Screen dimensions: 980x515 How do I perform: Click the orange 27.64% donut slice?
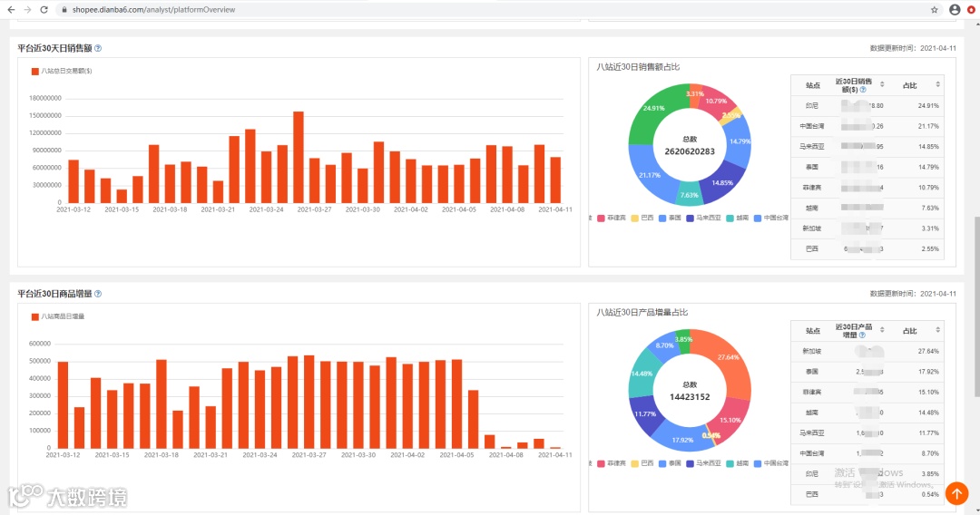point(728,358)
